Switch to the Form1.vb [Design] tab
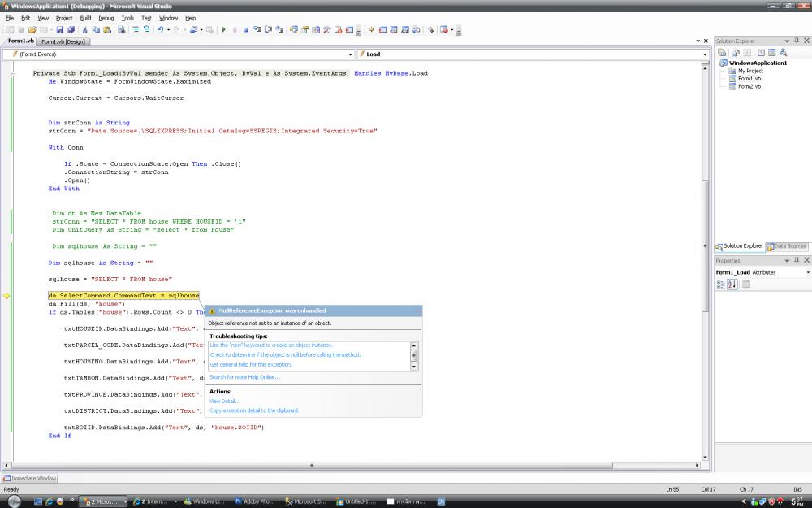812x508 pixels. (63, 41)
